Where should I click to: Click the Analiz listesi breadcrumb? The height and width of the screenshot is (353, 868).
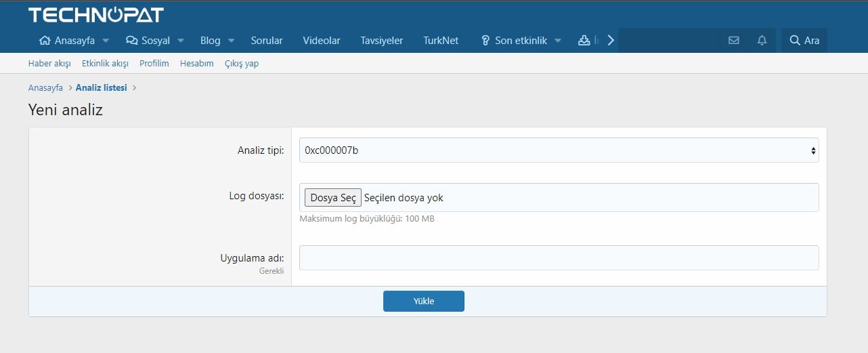tap(102, 87)
